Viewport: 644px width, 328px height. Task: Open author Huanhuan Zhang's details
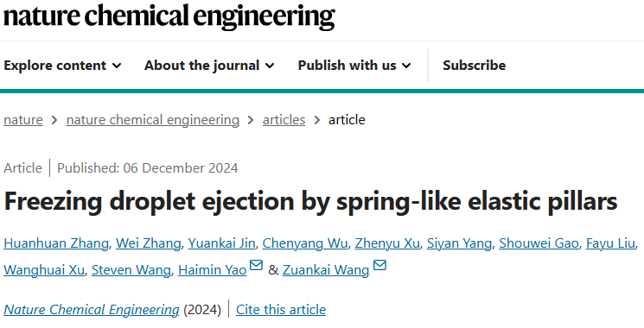(56, 243)
